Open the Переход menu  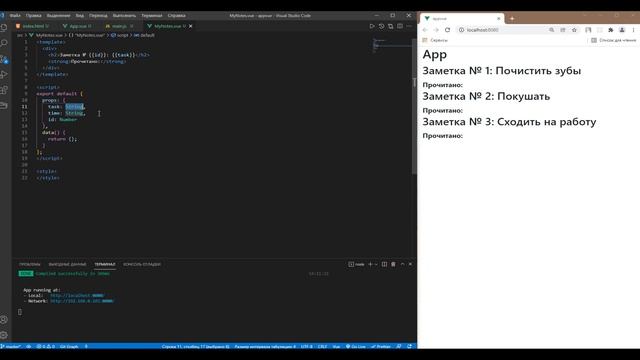coord(98,16)
